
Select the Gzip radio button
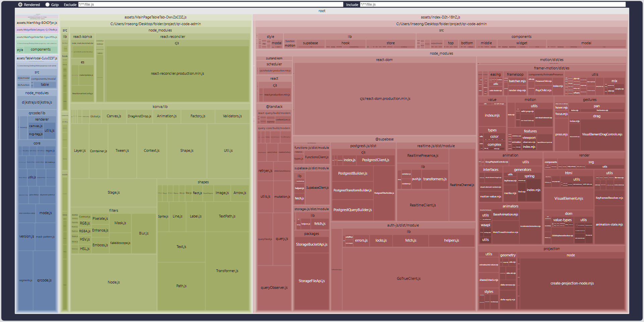47,5
